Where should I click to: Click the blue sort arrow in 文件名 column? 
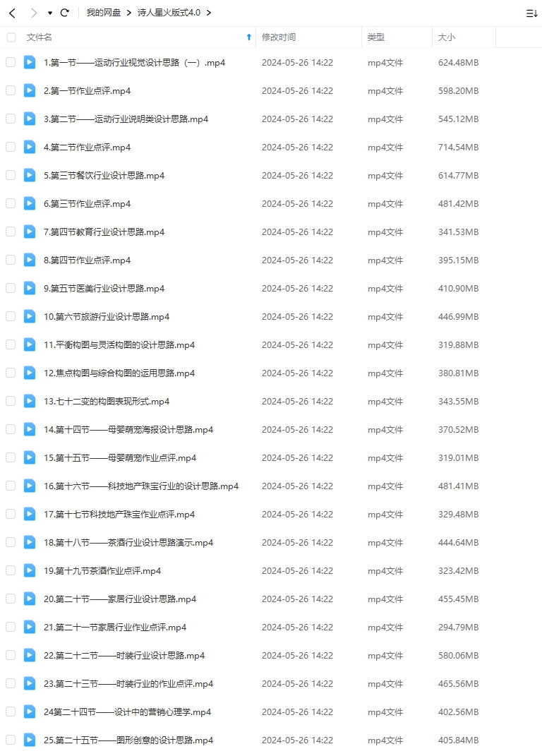click(x=249, y=37)
